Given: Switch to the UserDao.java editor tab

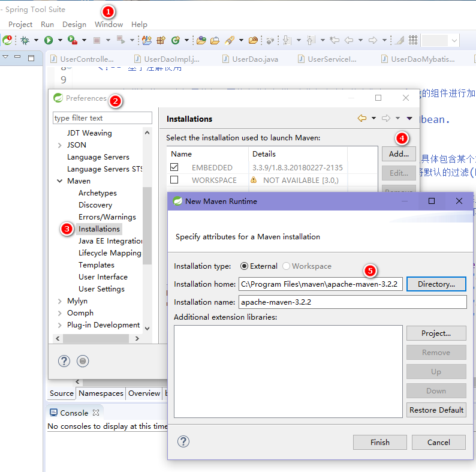Looking at the screenshot, I should click(251, 59).
